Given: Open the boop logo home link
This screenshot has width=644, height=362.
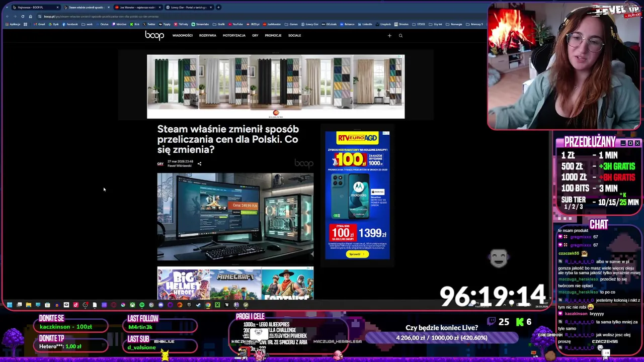Looking at the screenshot, I should pos(154,35).
